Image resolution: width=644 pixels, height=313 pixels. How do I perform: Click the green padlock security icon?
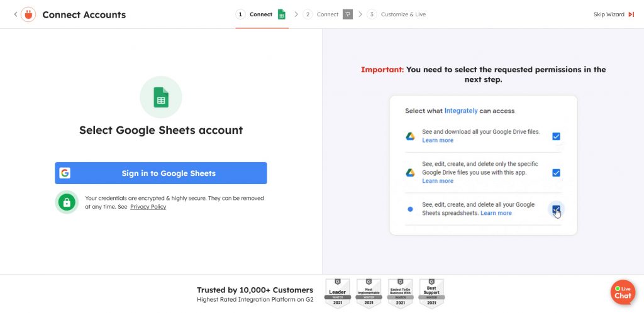tap(67, 202)
